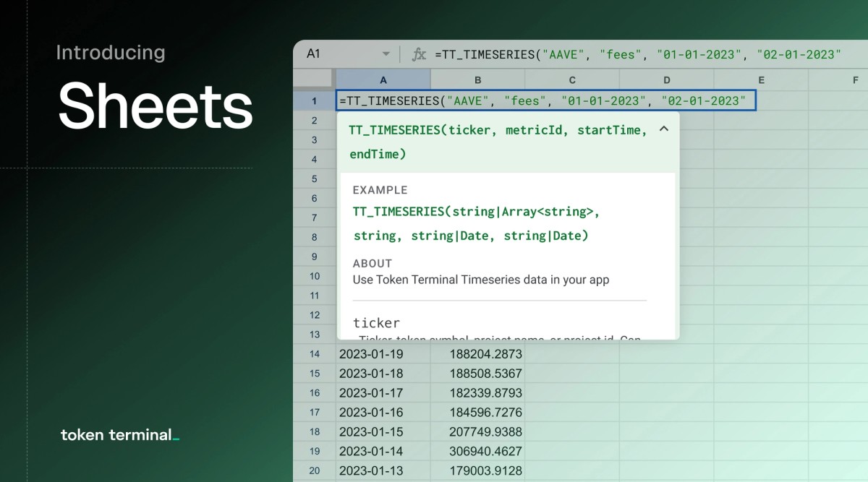The height and width of the screenshot is (482, 868).
Task: Select the cell containing 2023-01-15
Action: coord(383,431)
